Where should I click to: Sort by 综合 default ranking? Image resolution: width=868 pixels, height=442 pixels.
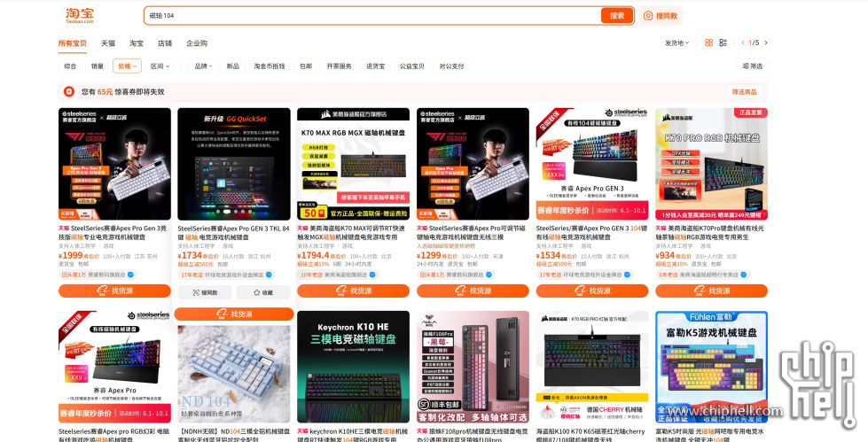70,66
